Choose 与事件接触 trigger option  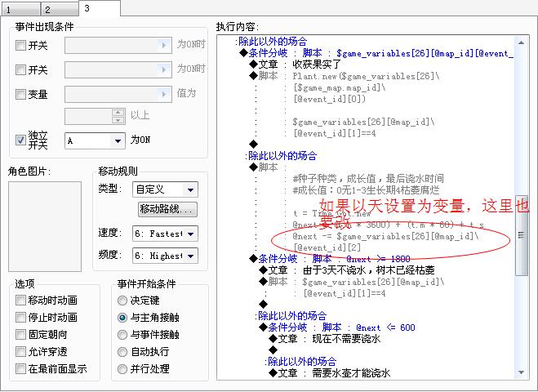point(122,335)
